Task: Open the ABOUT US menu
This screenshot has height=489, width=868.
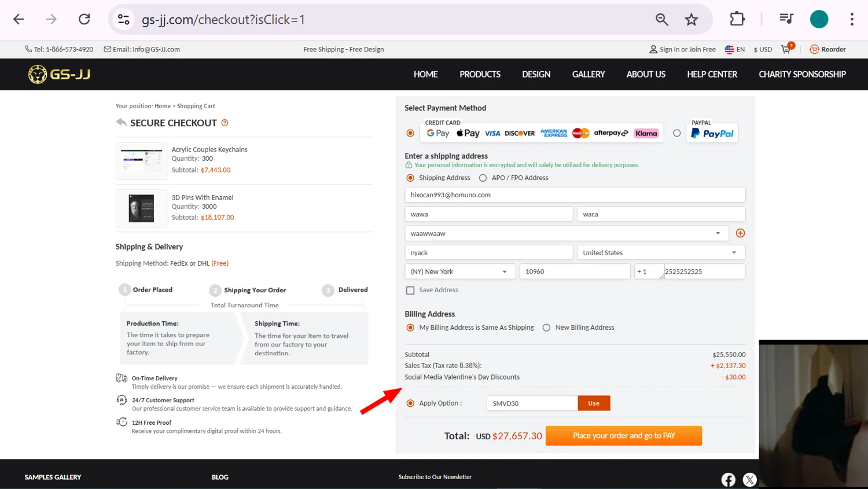Action: point(646,74)
